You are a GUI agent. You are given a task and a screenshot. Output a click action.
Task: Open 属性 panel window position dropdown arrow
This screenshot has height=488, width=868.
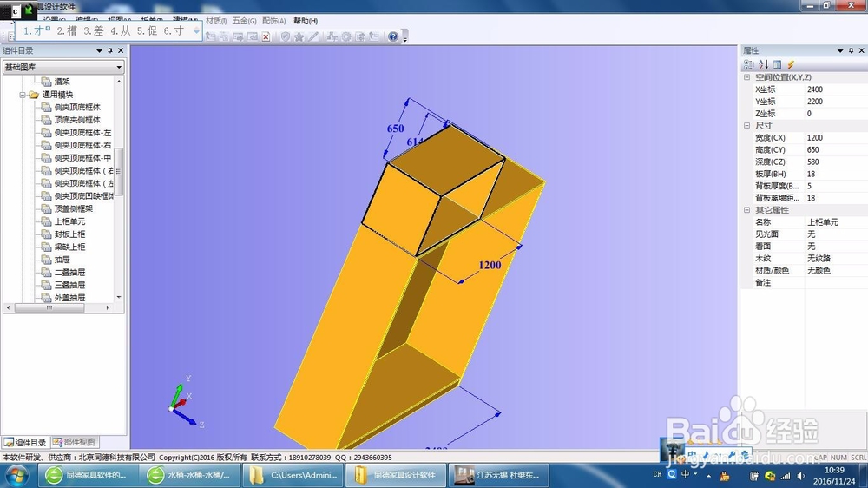[x=839, y=50]
